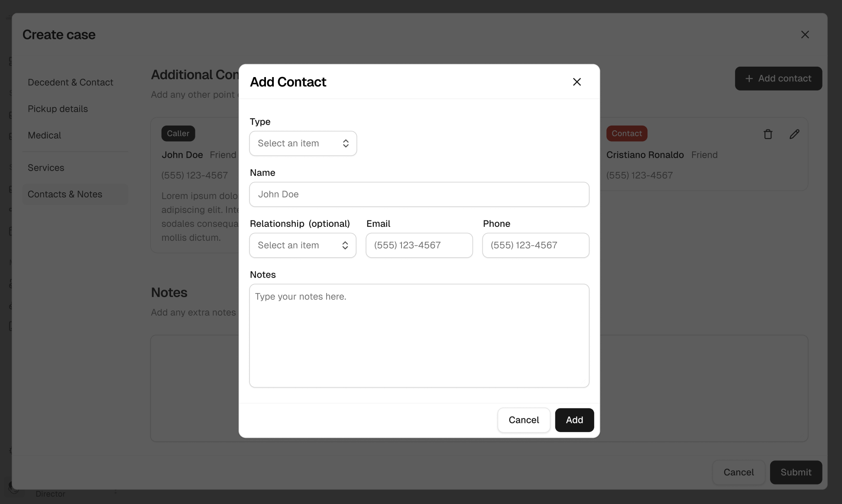This screenshot has height=504, width=842.
Task: Edit the Cristiano Ronaldo contact
Action: 794,134
